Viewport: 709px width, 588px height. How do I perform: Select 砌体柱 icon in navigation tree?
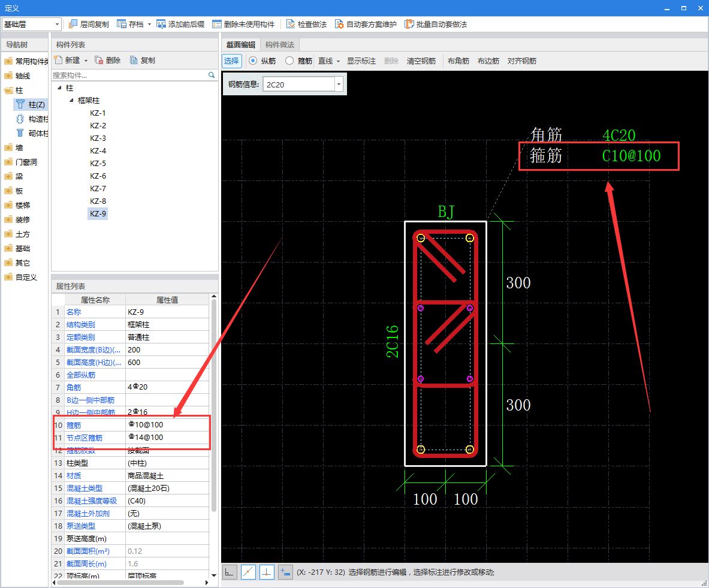pyautogui.click(x=20, y=133)
